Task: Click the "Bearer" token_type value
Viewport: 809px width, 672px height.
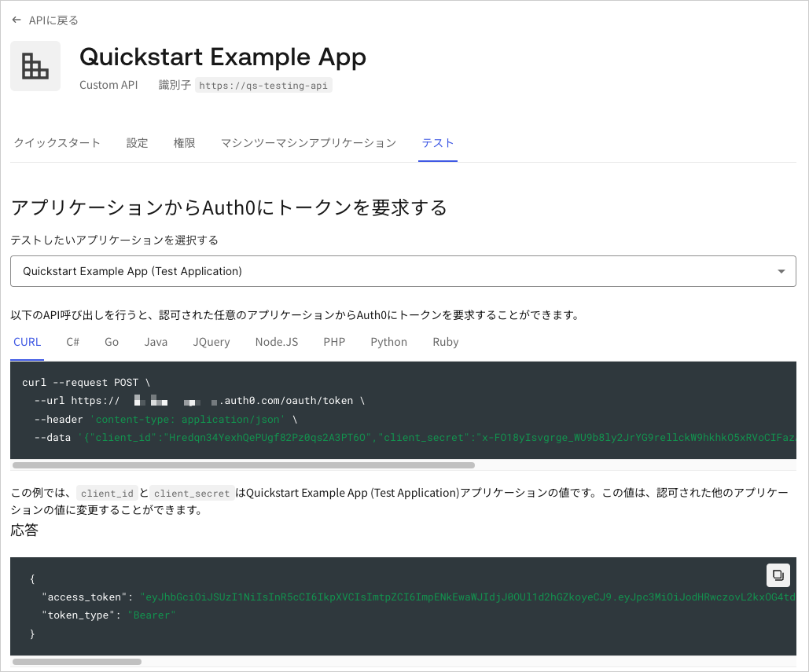Action: (152, 615)
